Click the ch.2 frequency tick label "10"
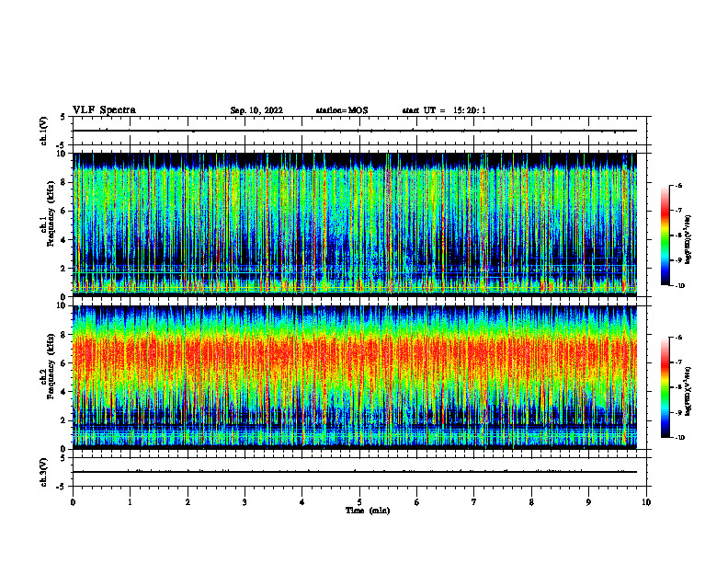Screen dimensions: 728x563 point(63,305)
